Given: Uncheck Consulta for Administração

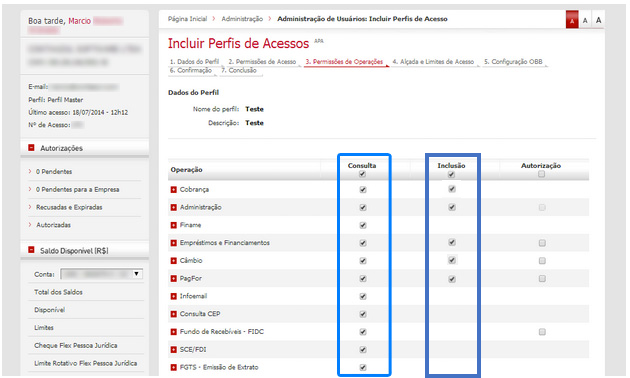Looking at the screenshot, I should coord(363,207).
